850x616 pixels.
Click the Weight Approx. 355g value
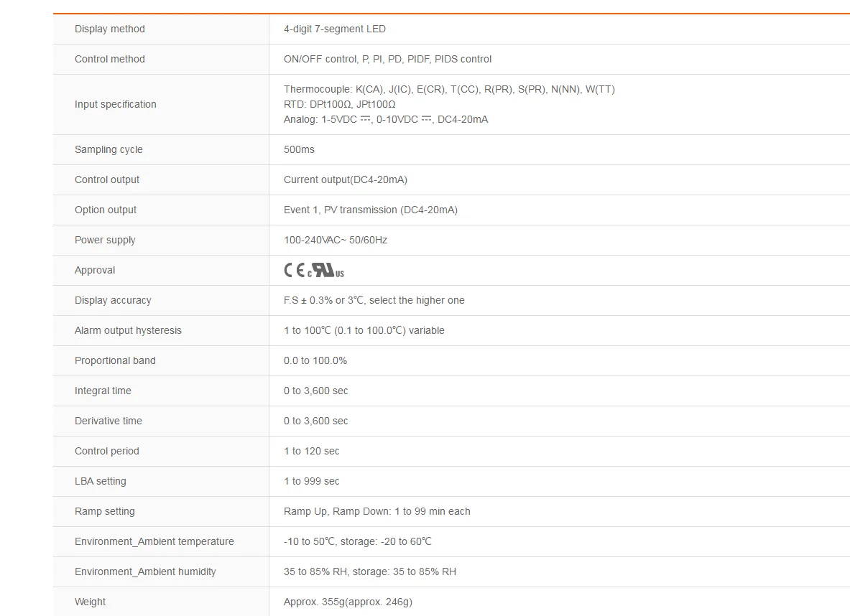point(348,602)
